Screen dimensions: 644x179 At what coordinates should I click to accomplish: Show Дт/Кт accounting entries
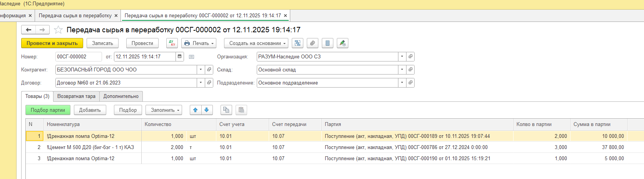[x=172, y=43]
